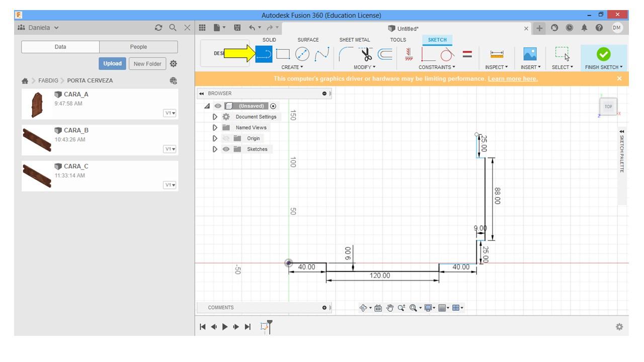
Task: Click the New Folder button
Action: 147,64
